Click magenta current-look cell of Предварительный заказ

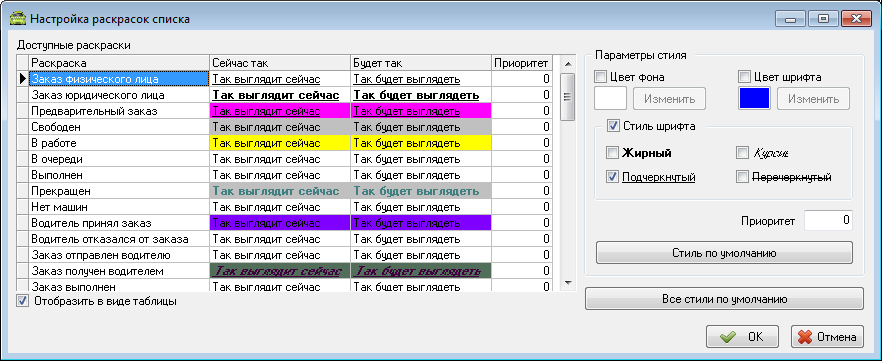[x=280, y=111]
